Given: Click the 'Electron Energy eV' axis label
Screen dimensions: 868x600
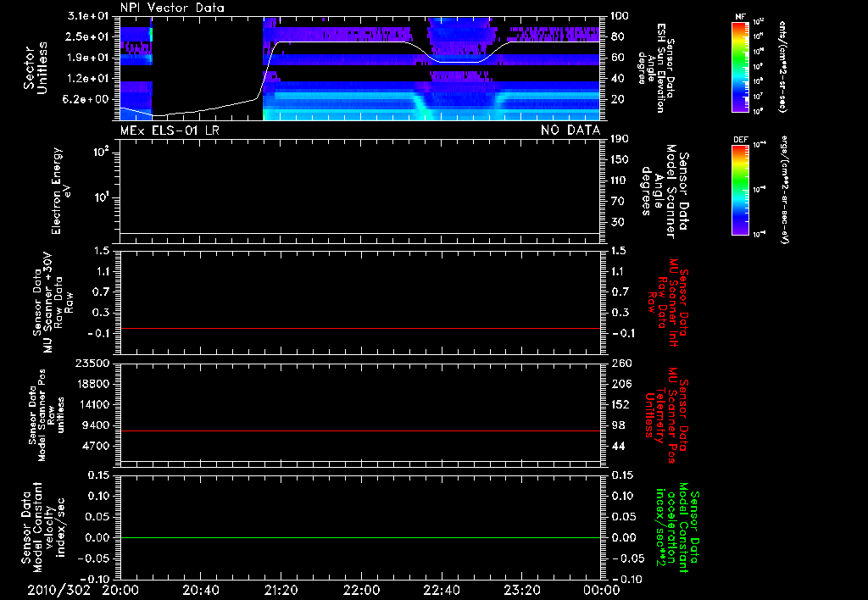Looking at the screenshot, I should click(x=61, y=191).
